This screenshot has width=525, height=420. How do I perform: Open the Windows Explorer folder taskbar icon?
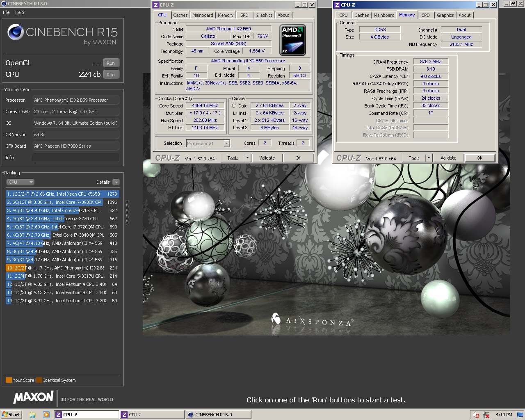coord(32,415)
